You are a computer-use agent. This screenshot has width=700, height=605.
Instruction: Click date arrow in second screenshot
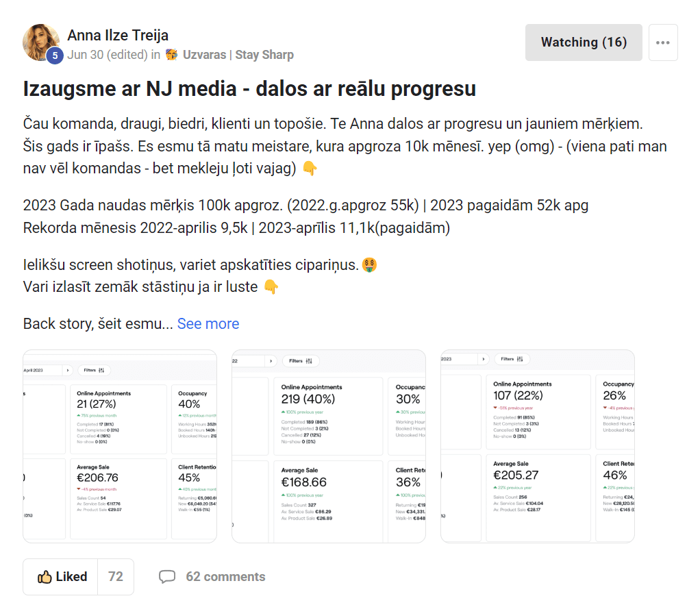click(x=271, y=361)
